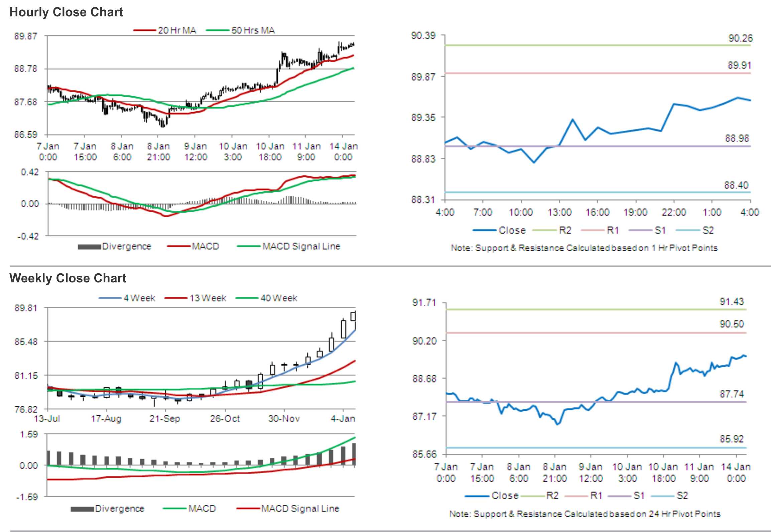This screenshot has width=771, height=532.
Task: Click the green 50 Hrs MA legend line
Action: tap(218, 30)
